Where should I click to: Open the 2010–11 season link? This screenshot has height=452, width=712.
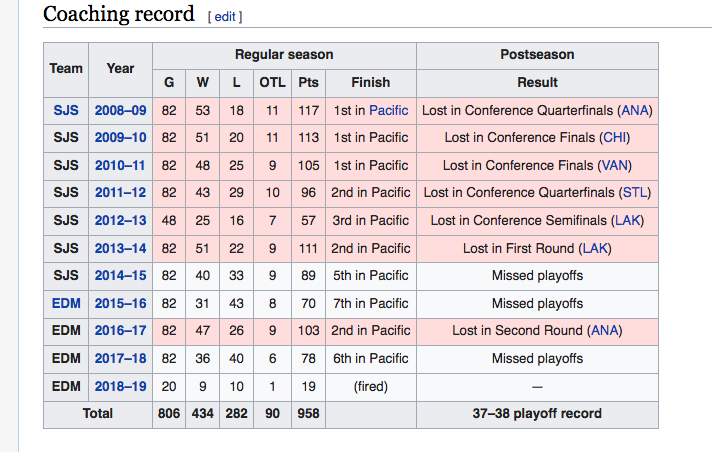click(120, 165)
